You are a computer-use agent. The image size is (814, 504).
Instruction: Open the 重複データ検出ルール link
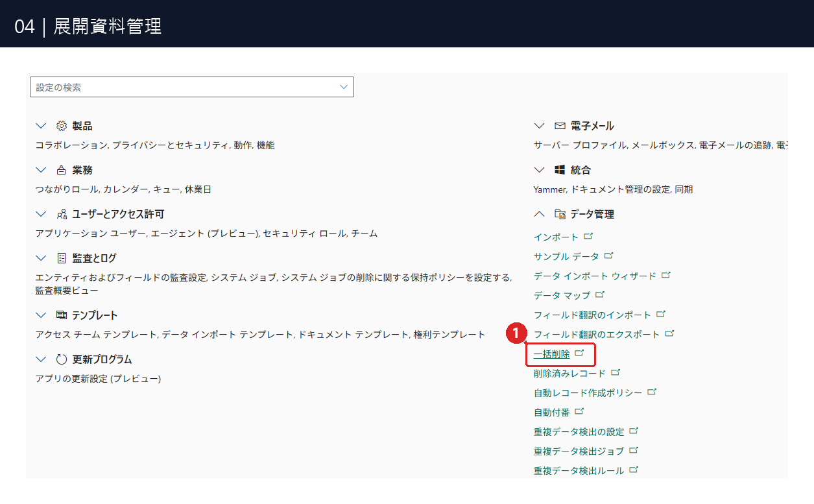coord(579,471)
